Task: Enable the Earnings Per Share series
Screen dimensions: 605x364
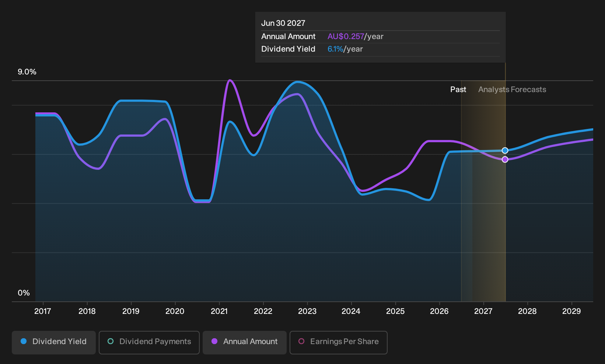Action: [x=339, y=343]
